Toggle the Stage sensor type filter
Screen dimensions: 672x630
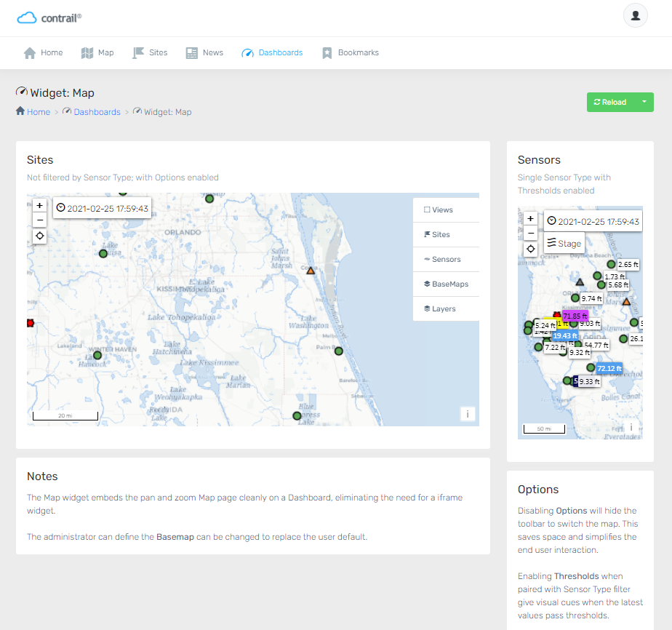[564, 244]
